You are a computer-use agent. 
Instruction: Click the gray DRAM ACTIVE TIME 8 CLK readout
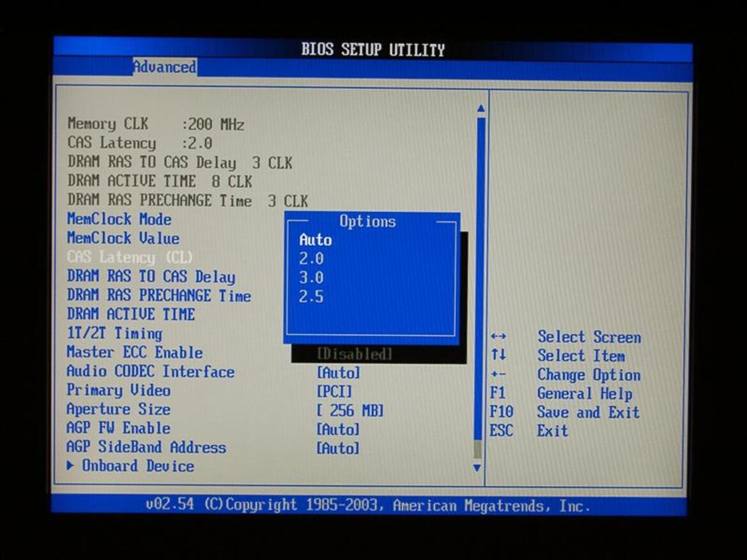point(160,181)
